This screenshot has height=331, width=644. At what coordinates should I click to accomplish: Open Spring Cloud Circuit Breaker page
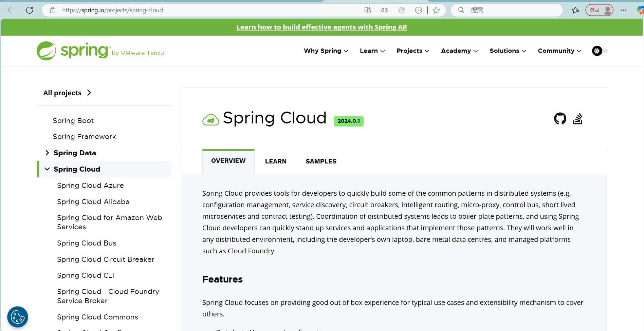coord(106,259)
